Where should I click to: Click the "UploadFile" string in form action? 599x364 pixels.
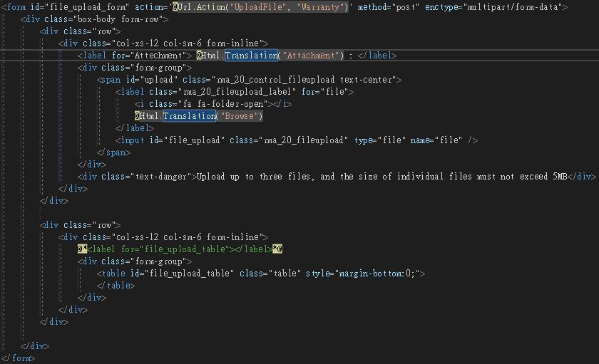pyautogui.click(x=258, y=7)
